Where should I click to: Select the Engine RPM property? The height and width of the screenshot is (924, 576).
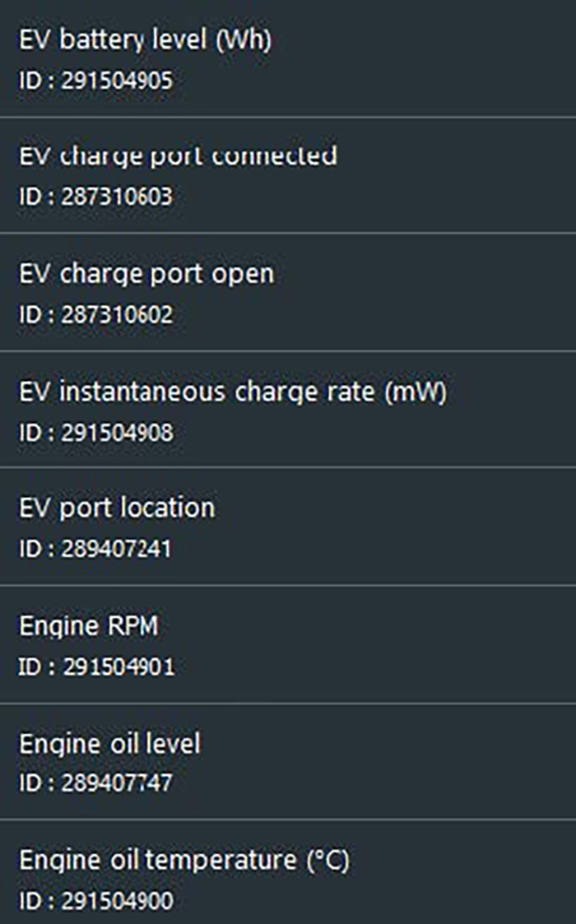click(288, 644)
